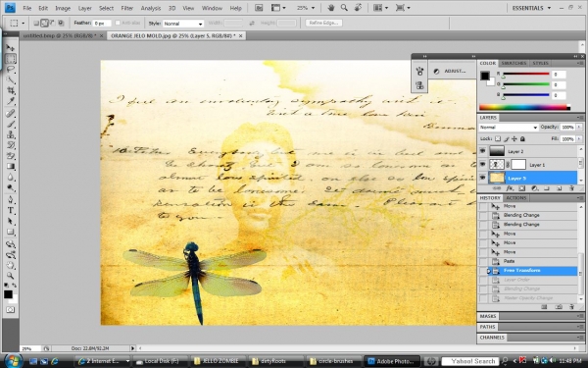Switch to the Swatches tab
588x368 pixels.
click(x=514, y=63)
